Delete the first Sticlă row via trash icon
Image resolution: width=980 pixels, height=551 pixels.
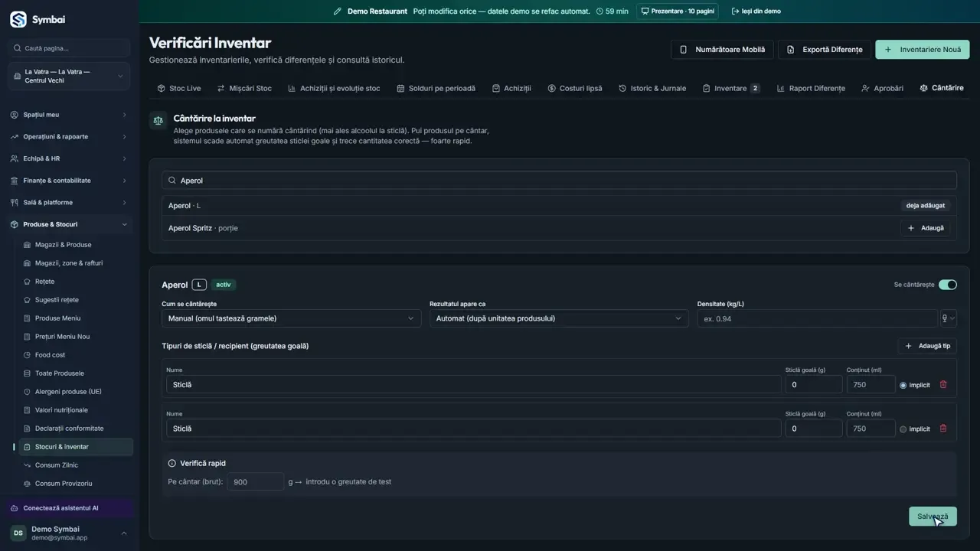pyautogui.click(x=943, y=384)
